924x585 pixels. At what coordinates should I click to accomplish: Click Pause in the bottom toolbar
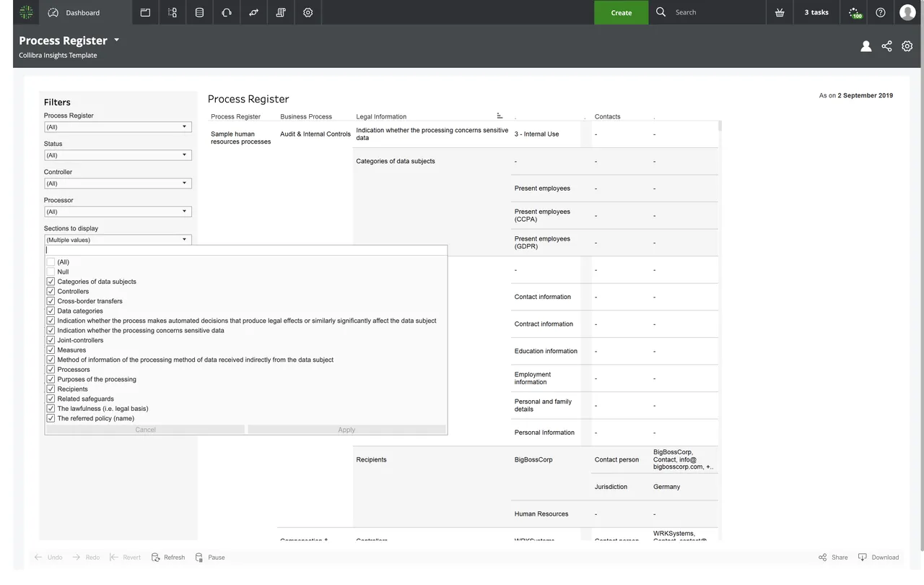point(210,558)
